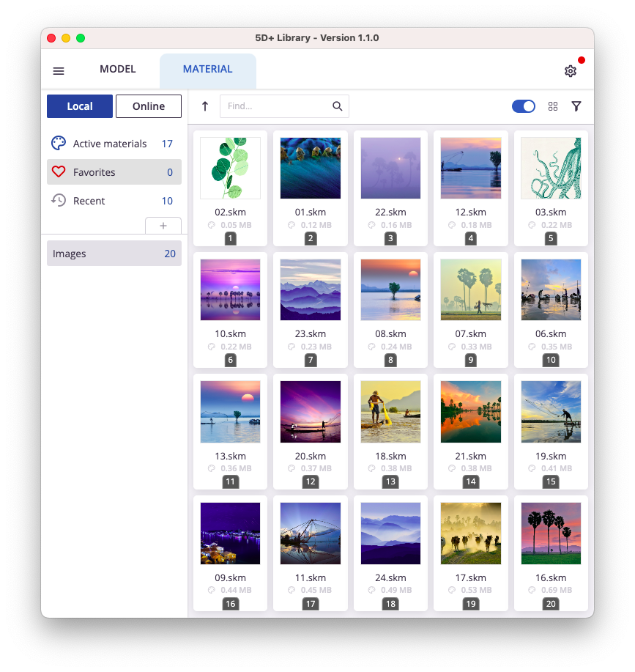Click the search magnifier icon
Viewport: 635px width, 672px height.
(338, 106)
